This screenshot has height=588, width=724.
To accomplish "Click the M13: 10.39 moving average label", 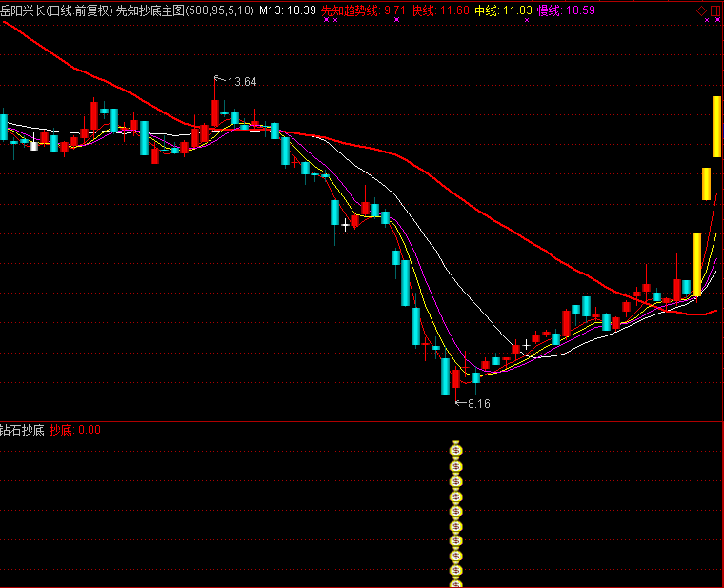I will pyautogui.click(x=289, y=10).
